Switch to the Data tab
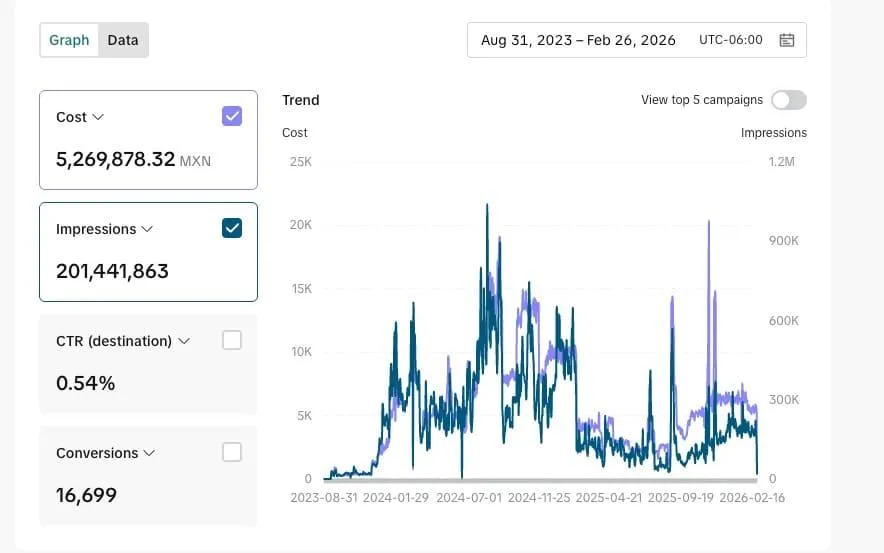 (123, 40)
